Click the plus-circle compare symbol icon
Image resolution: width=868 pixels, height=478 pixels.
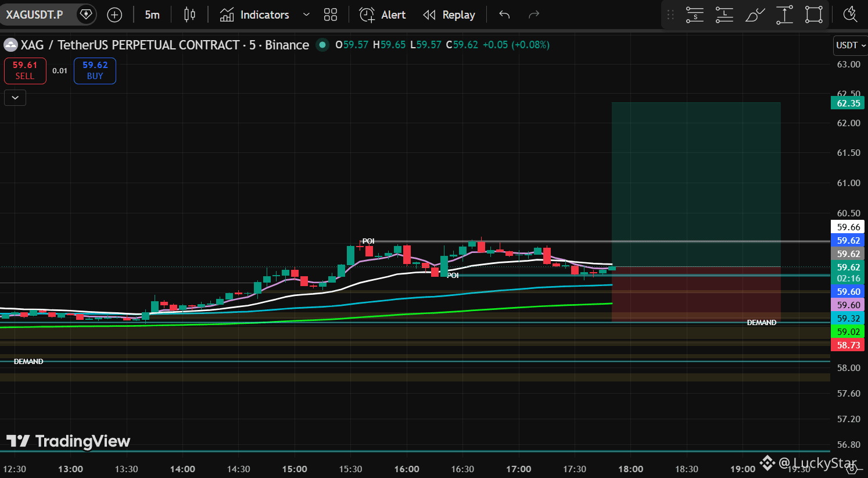(x=114, y=15)
